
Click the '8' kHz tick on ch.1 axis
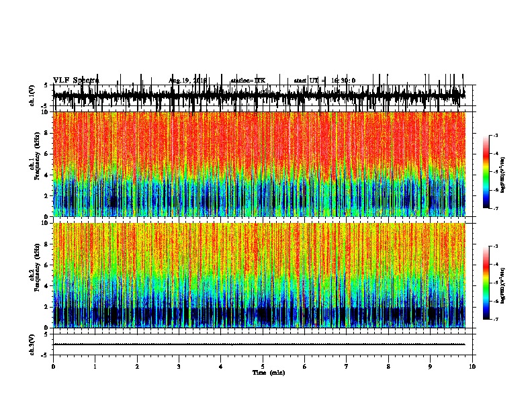(x=47, y=133)
